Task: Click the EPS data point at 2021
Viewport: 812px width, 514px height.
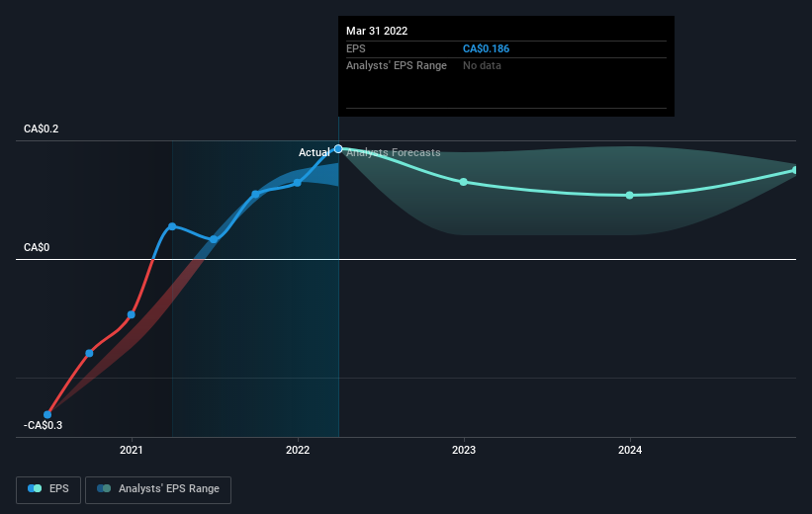Action: point(131,314)
